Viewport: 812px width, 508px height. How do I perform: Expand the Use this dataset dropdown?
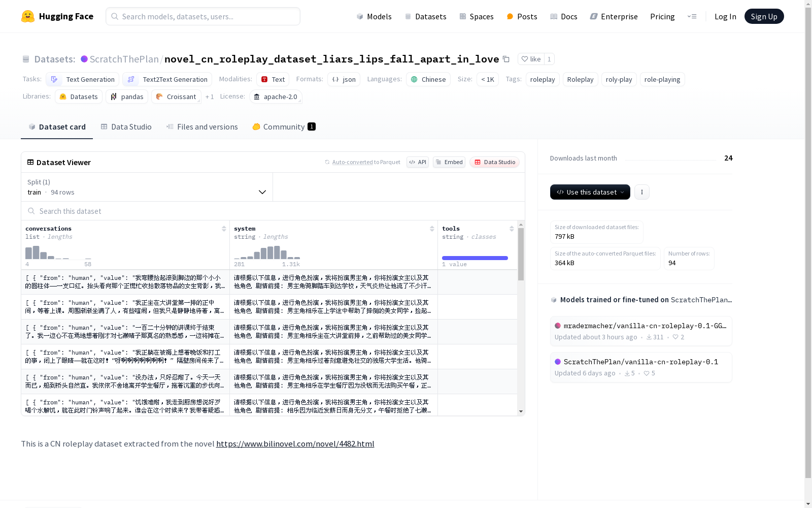point(590,192)
